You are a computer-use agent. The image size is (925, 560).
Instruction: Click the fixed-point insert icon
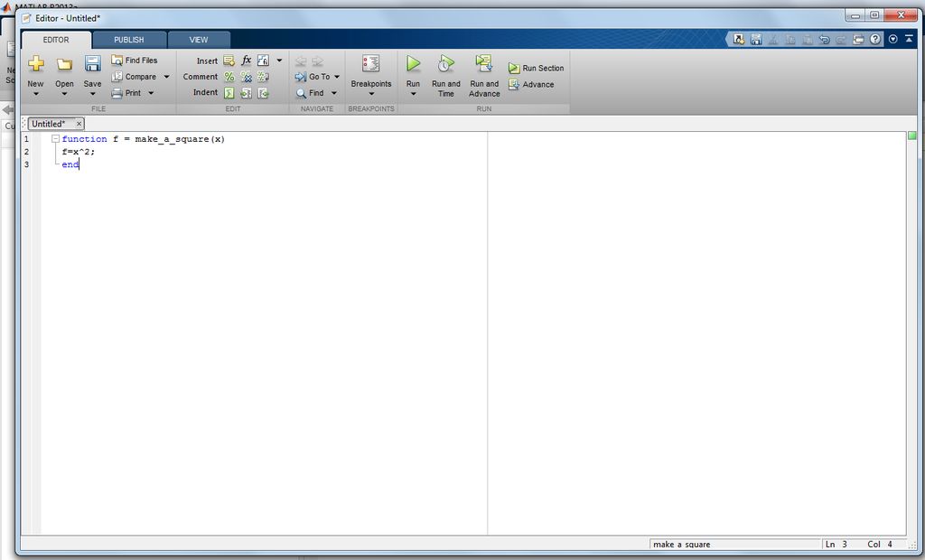(263, 61)
